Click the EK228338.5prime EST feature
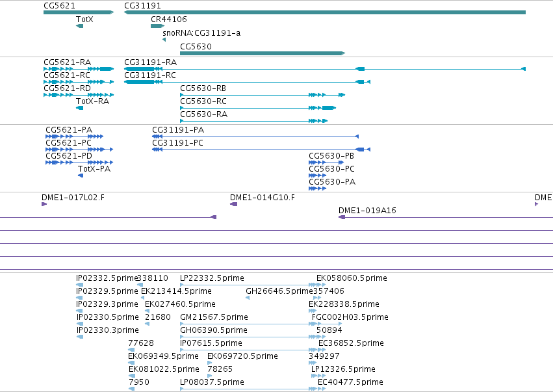The height and width of the screenshot is (392, 553). pyautogui.click(x=313, y=311)
